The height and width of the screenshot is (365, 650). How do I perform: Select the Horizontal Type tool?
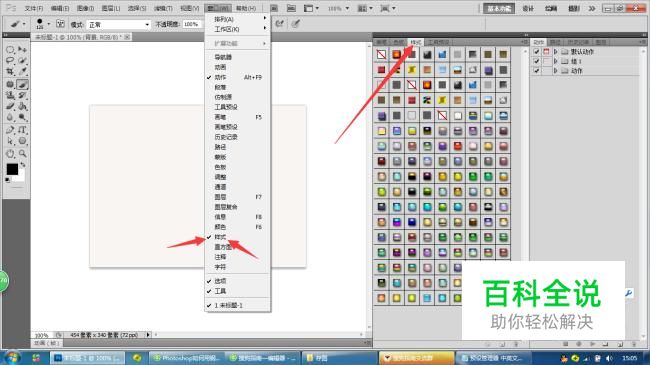pyautogui.click(x=22, y=130)
